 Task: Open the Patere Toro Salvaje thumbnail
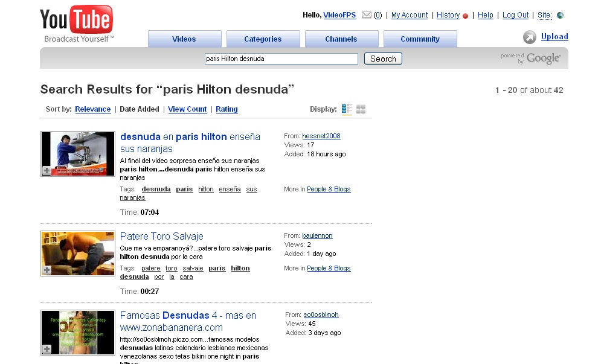[x=78, y=254]
